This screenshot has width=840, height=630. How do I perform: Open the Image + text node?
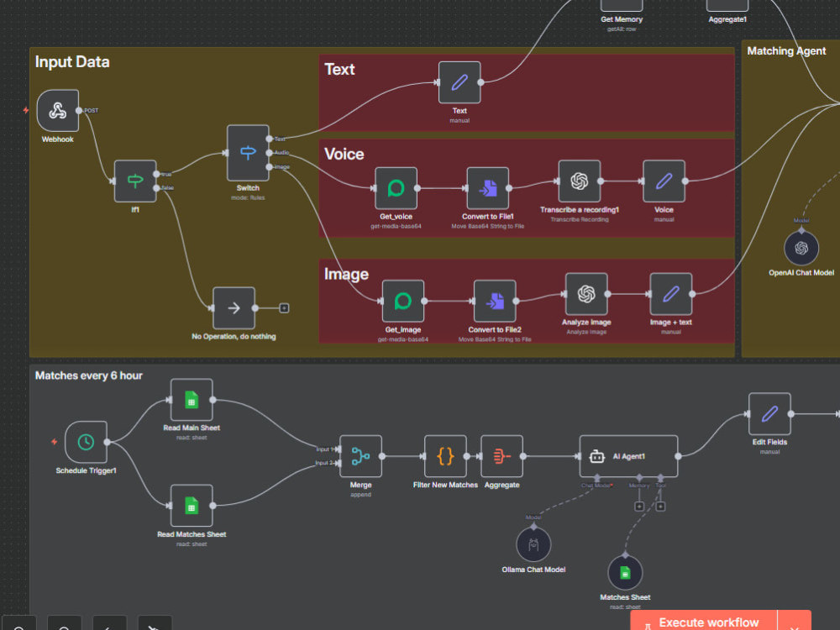(670, 293)
